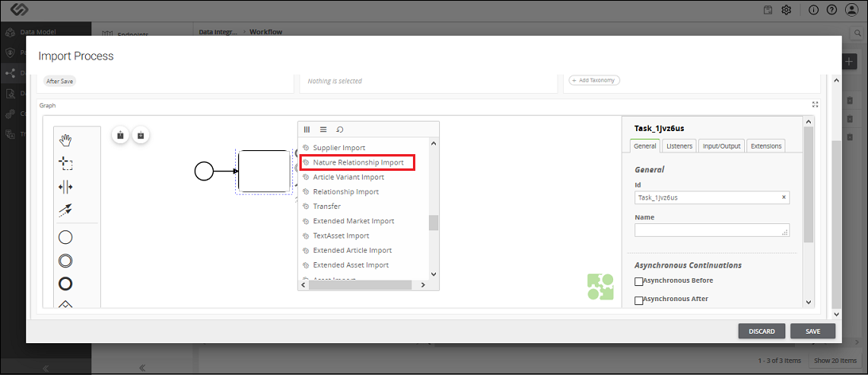Switch popup to column view icon
868x375 pixels.
click(x=307, y=129)
